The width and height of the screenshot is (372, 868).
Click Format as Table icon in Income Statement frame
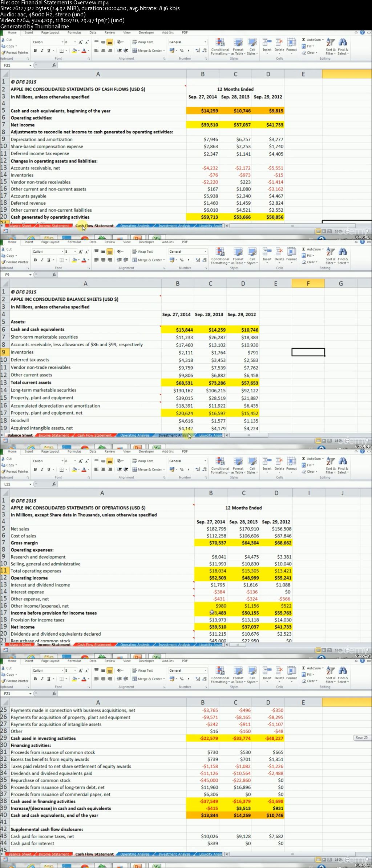coord(238,461)
